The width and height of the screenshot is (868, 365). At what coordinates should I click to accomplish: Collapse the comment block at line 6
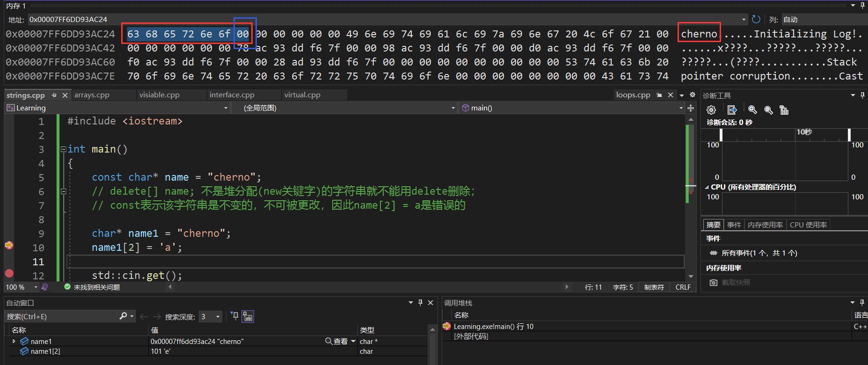pos(63,191)
